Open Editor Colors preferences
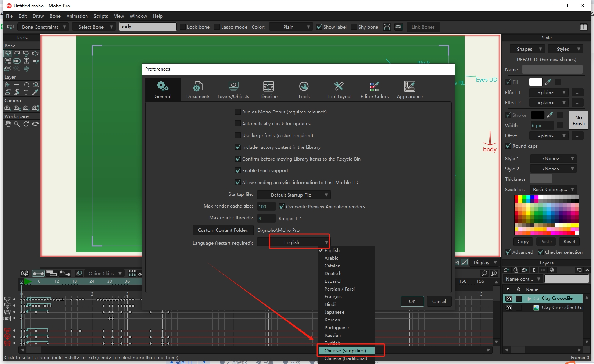Screen dimensions: 594x364 point(374,90)
